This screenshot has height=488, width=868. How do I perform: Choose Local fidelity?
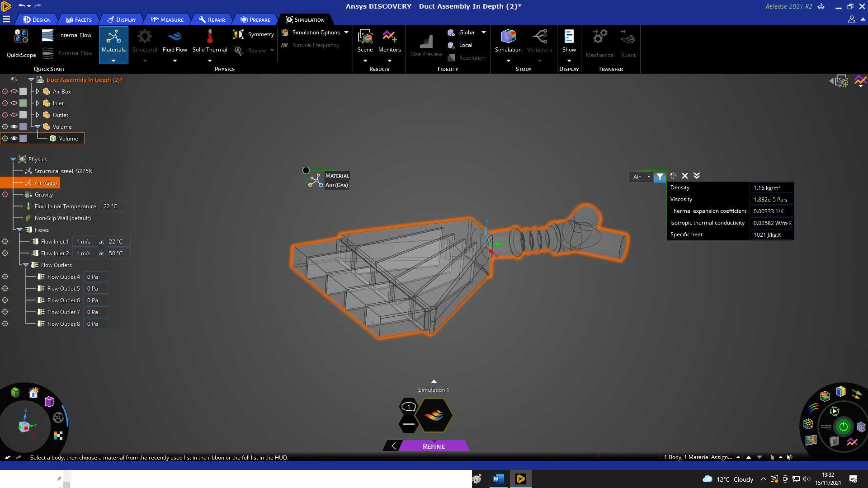(460, 45)
